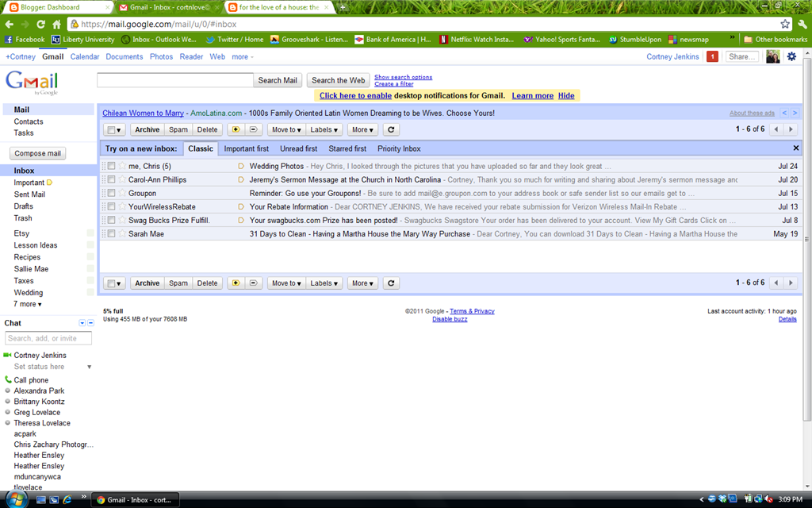The height and width of the screenshot is (508, 812).
Task: Tick the Carol-Ann Phillips message checkbox
Action: pos(111,179)
